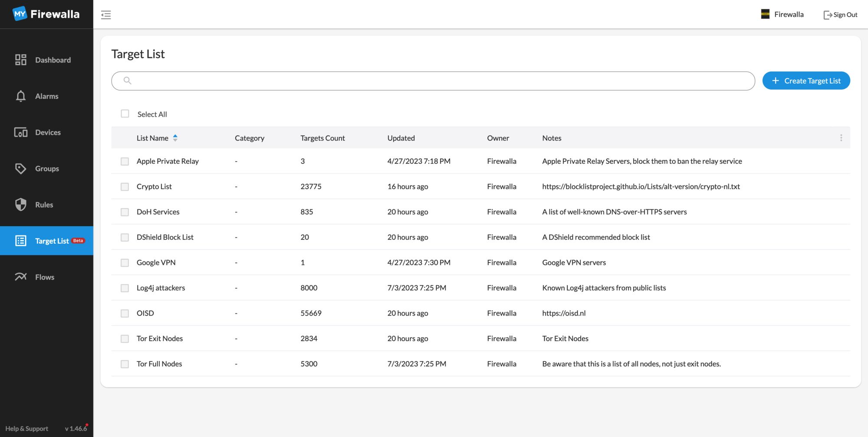Click Create Target List button
Screen dimensions: 868x437
[x=806, y=81]
